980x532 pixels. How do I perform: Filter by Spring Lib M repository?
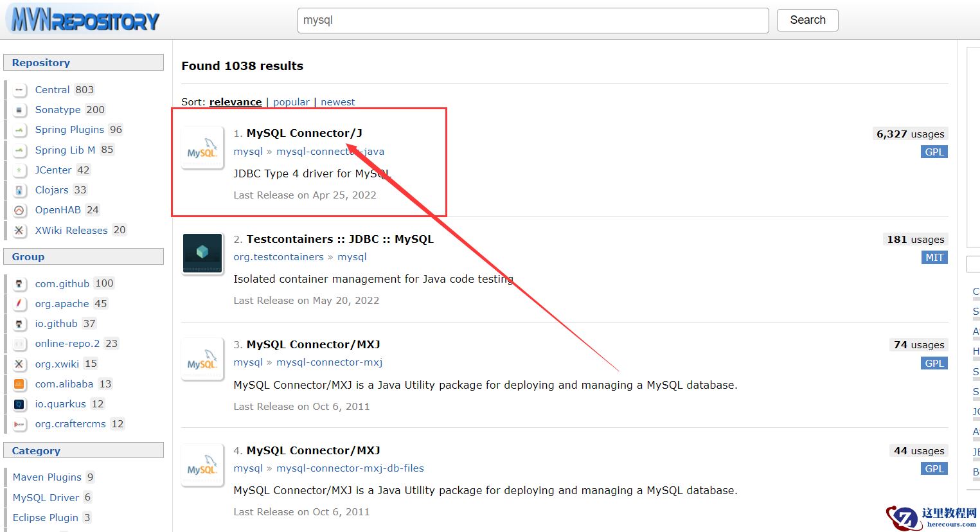point(65,150)
